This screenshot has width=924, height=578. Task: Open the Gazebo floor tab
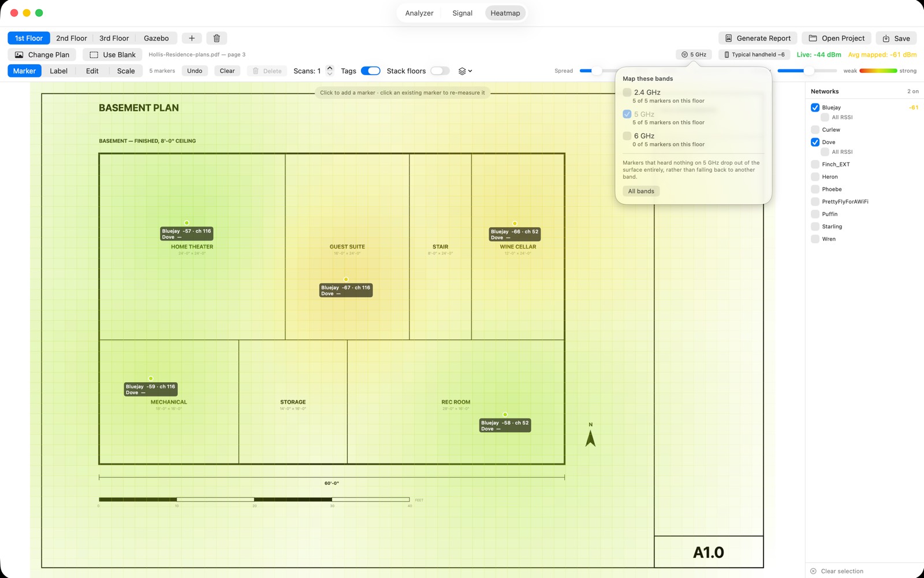pyautogui.click(x=157, y=38)
